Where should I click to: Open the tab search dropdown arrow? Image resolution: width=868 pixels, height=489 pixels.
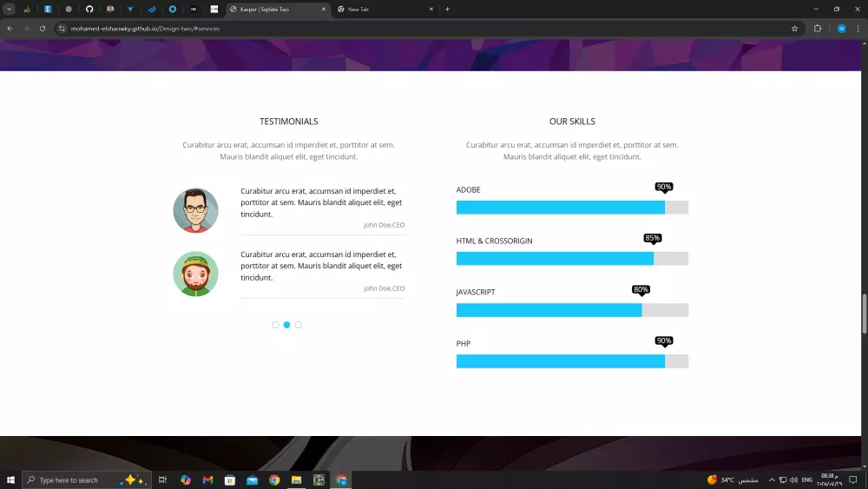click(9, 9)
